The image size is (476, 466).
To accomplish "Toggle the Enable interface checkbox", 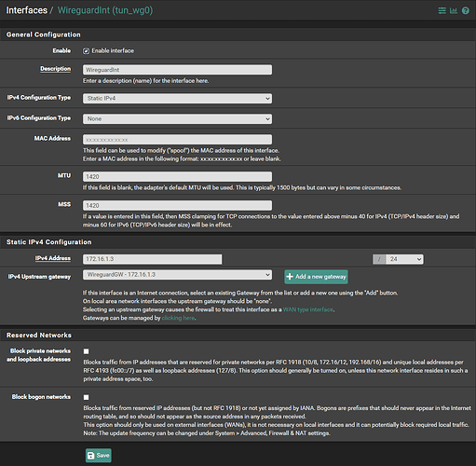I will 86,51.
